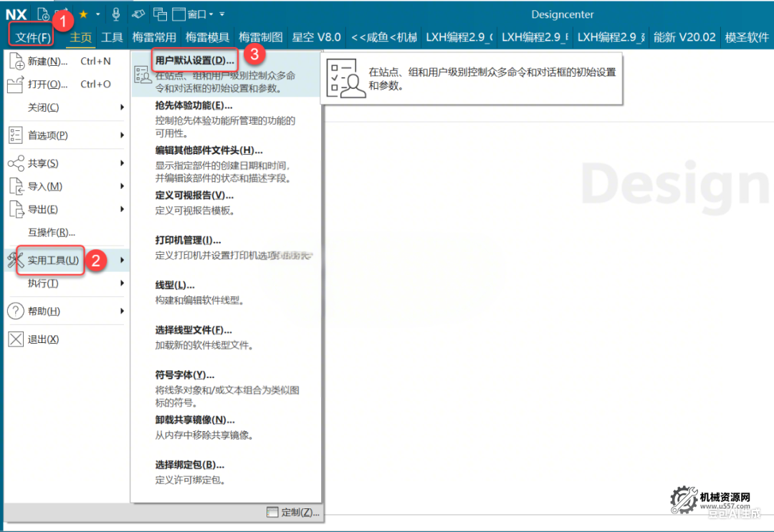This screenshot has height=532, width=774.
Task: Select the New file icon in the top toolbar
Action: click(43, 13)
